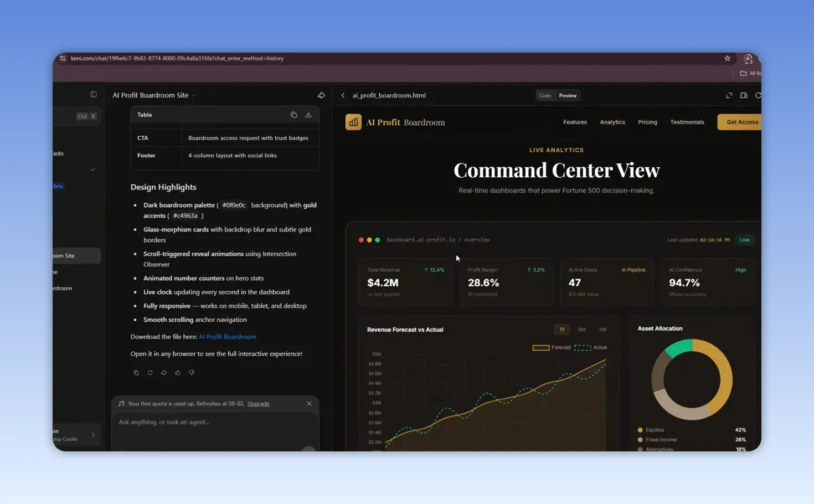
Task: Focus the Ask anything input field
Action: click(x=215, y=422)
